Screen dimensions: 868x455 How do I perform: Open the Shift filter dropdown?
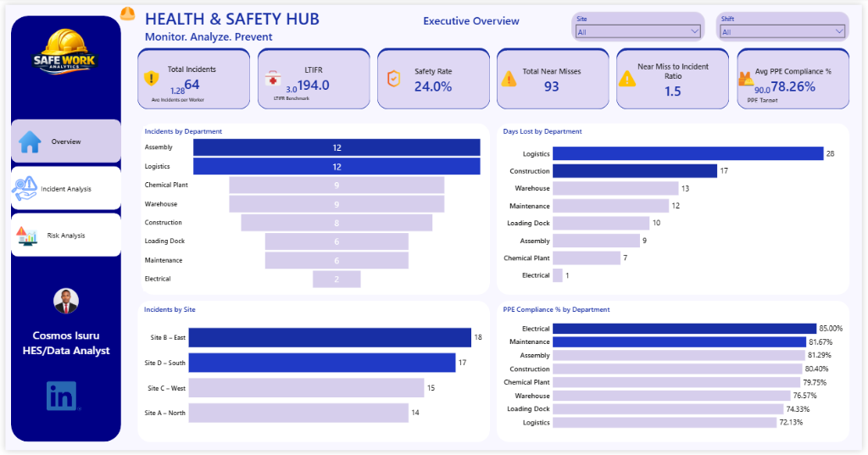[x=782, y=32]
